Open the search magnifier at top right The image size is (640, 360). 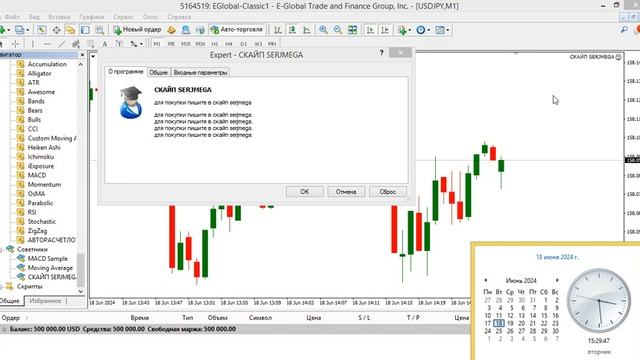624,30
